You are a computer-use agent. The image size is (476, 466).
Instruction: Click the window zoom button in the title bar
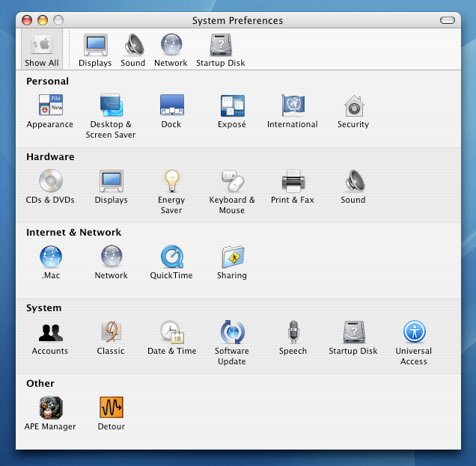[x=58, y=20]
